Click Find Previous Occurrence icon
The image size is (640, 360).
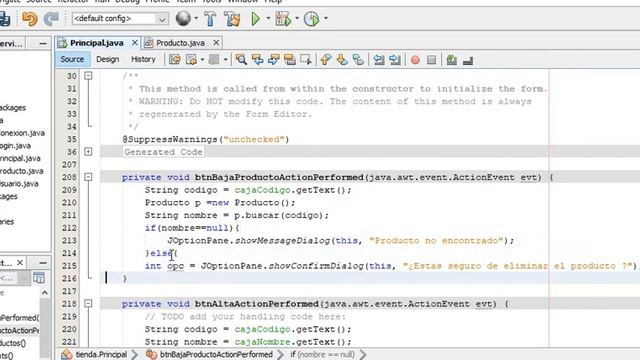pos(257,60)
